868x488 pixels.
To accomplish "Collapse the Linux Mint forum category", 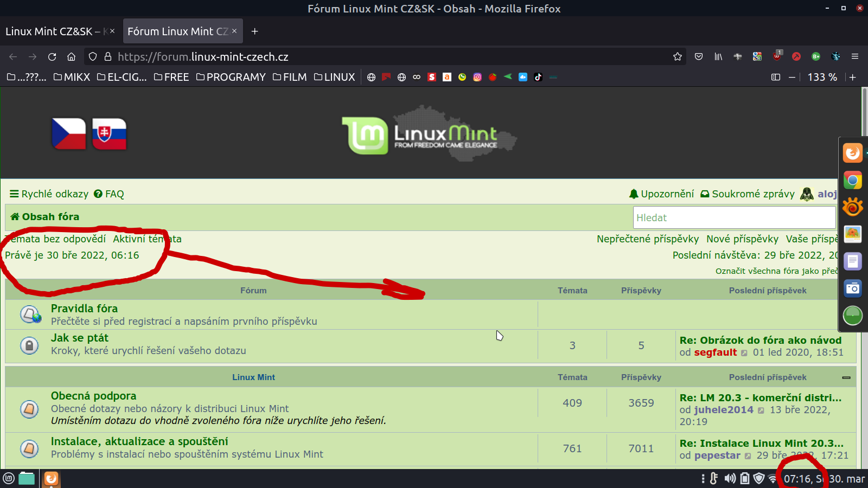I will click(846, 377).
